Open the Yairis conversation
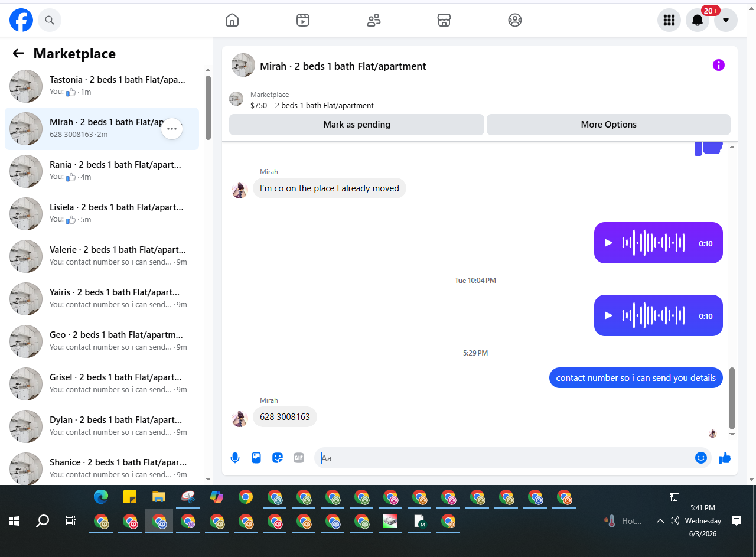Viewport: 756px width, 557px height. 102,299
